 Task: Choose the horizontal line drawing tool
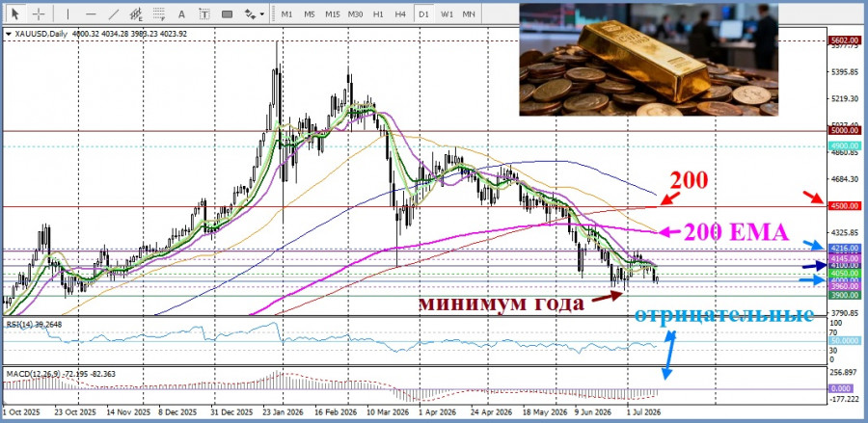click(92, 13)
